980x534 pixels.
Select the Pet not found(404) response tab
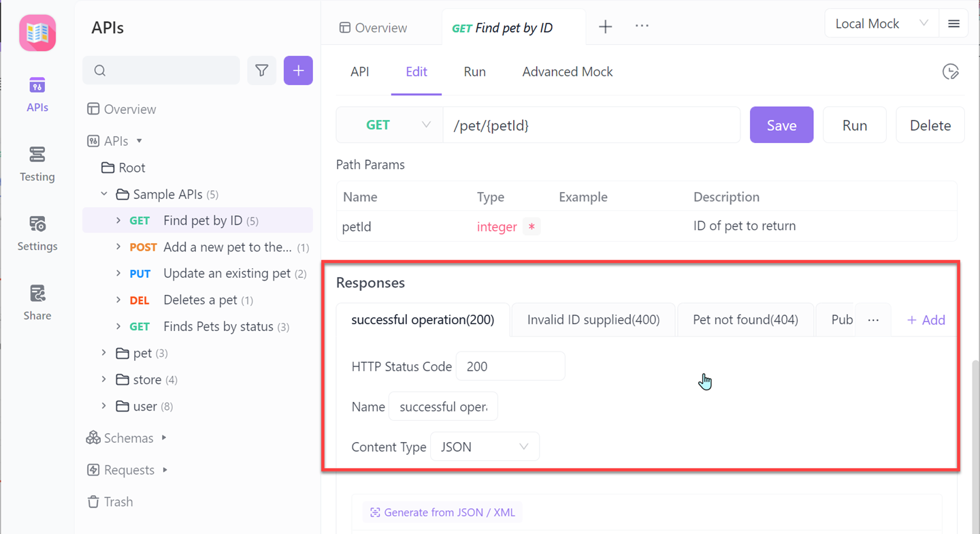(x=745, y=319)
